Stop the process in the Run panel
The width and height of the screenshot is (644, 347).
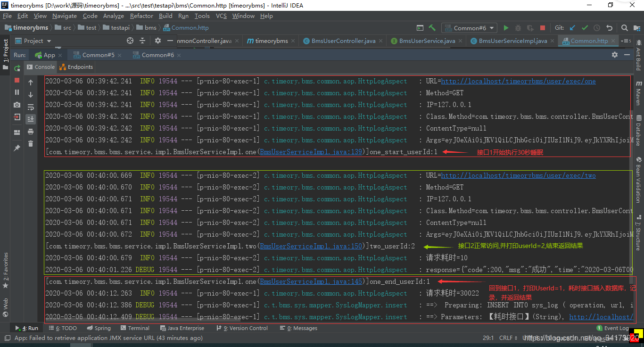tap(17, 81)
